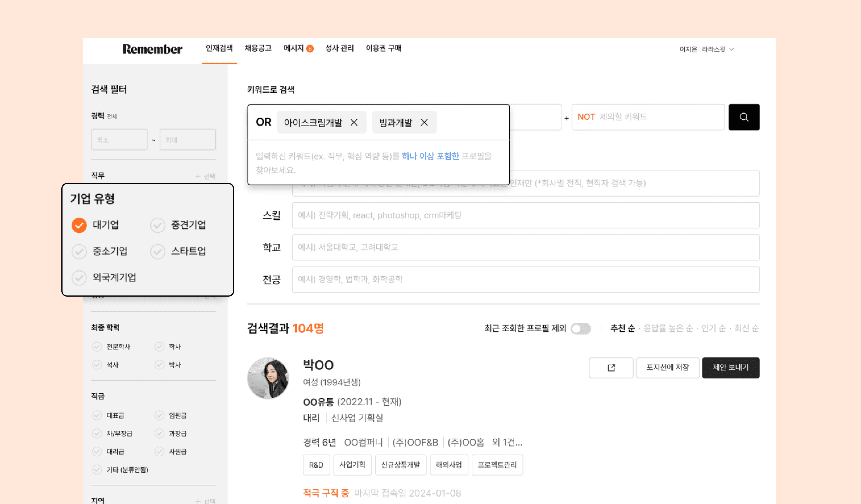
Task: Click the 스킬 input field
Action: pos(525,215)
